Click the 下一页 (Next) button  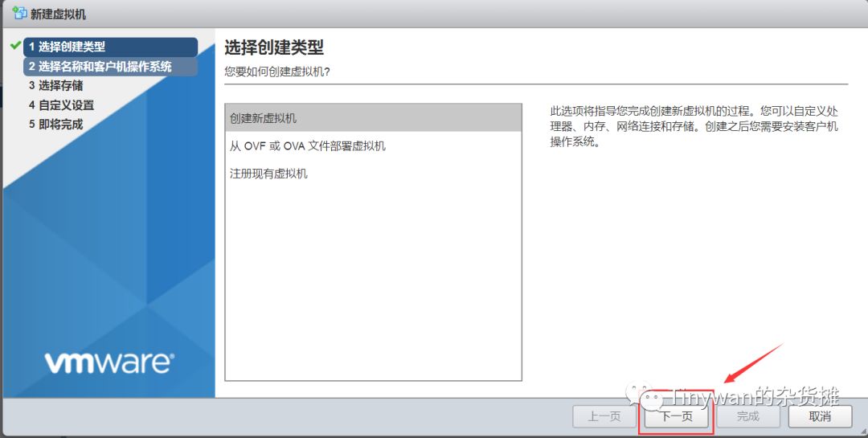click(x=677, y=416)
